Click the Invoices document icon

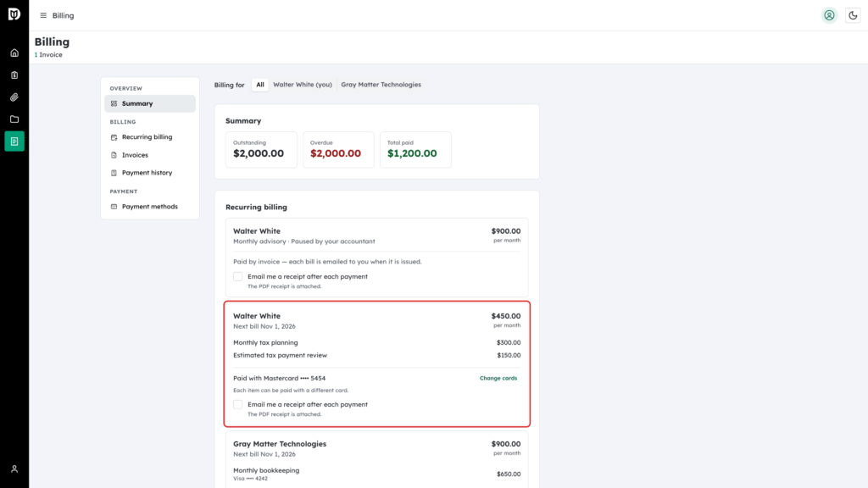point(114,155)
